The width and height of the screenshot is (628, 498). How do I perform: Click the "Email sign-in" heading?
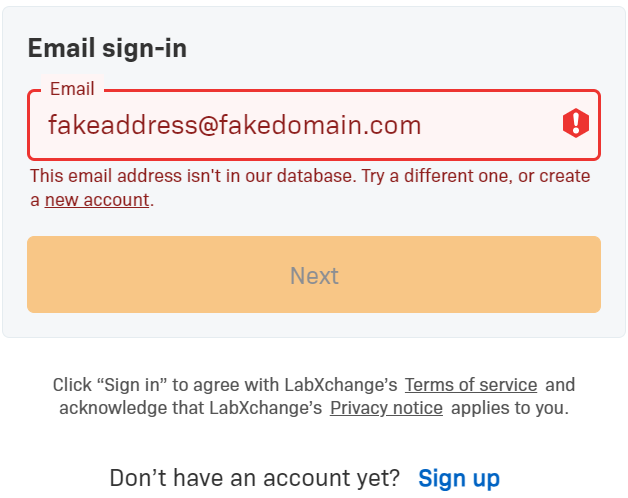pos(107,48)
